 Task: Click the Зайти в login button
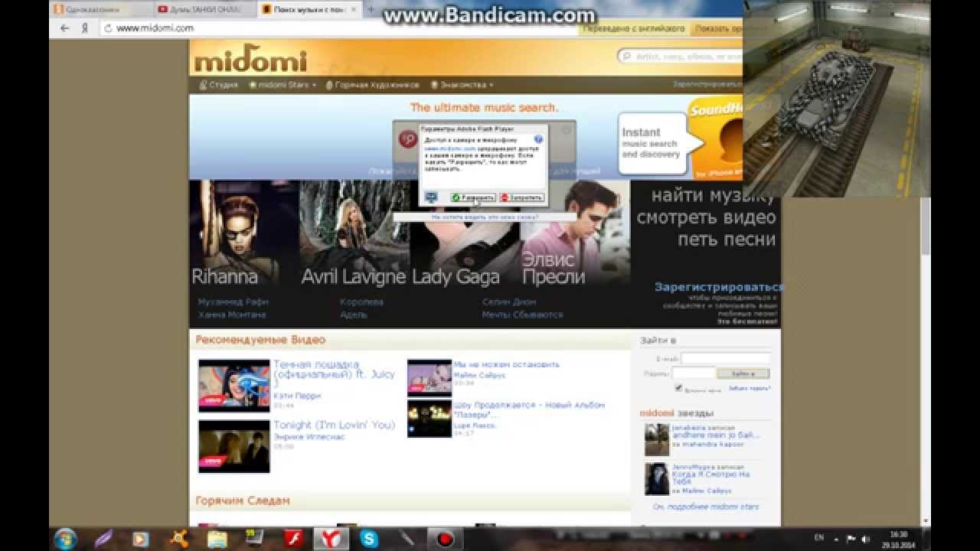point(743,373)
